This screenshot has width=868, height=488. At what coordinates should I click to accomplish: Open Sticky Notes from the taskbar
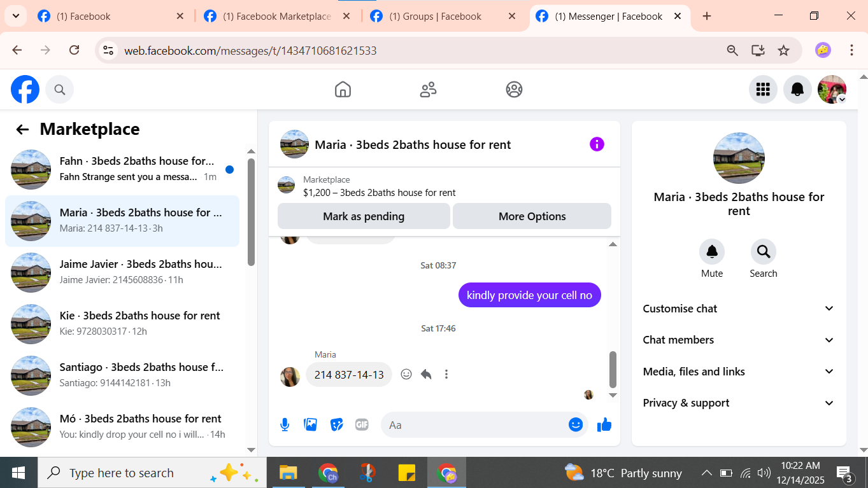coord(406,473)
